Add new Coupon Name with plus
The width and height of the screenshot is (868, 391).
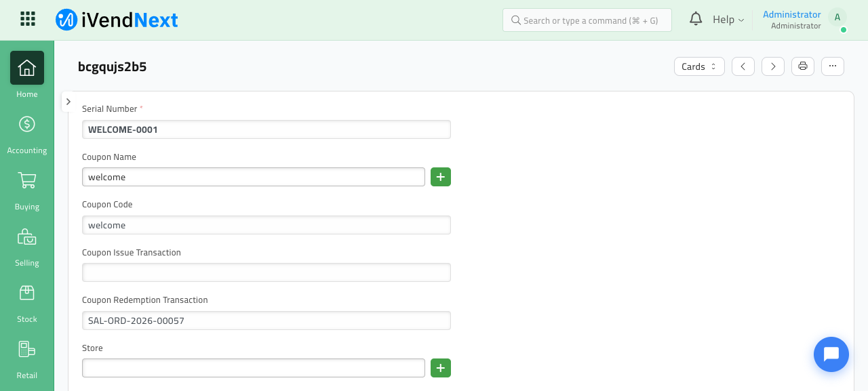coord(441,177)
